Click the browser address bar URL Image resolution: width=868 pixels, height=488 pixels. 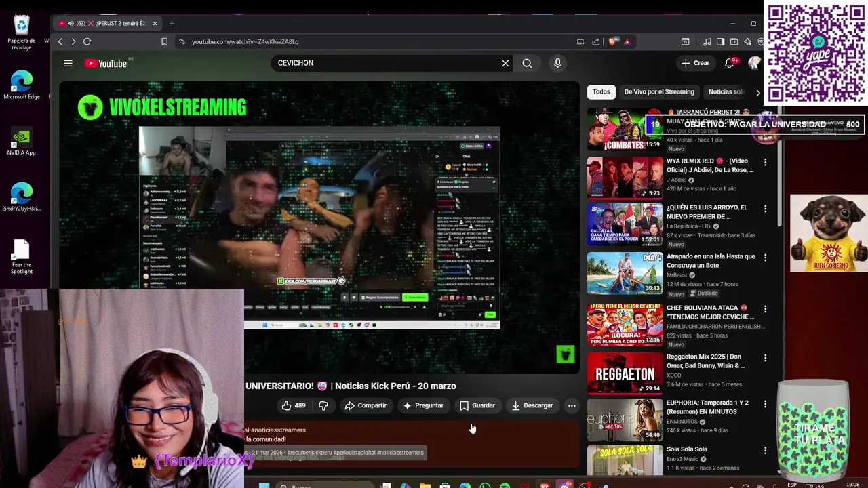point(245,41)
